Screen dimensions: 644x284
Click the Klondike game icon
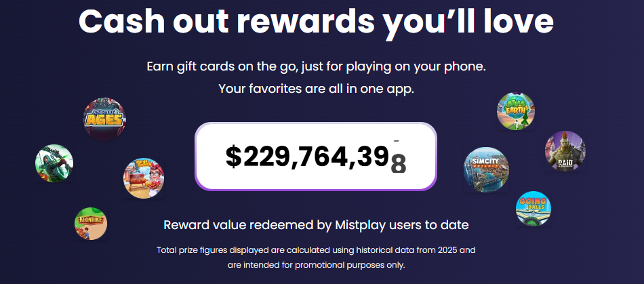tap(91, 224)
